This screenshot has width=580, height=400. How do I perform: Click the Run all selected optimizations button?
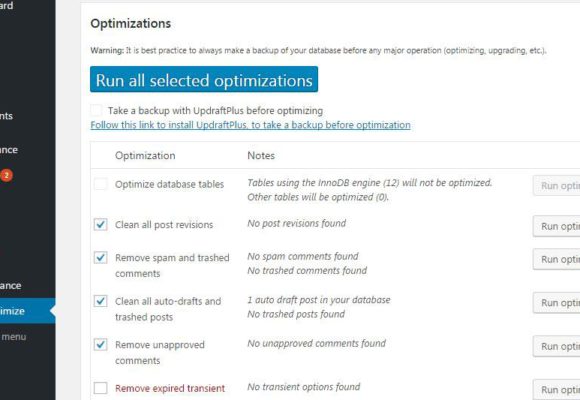click(x=204, y=80)
